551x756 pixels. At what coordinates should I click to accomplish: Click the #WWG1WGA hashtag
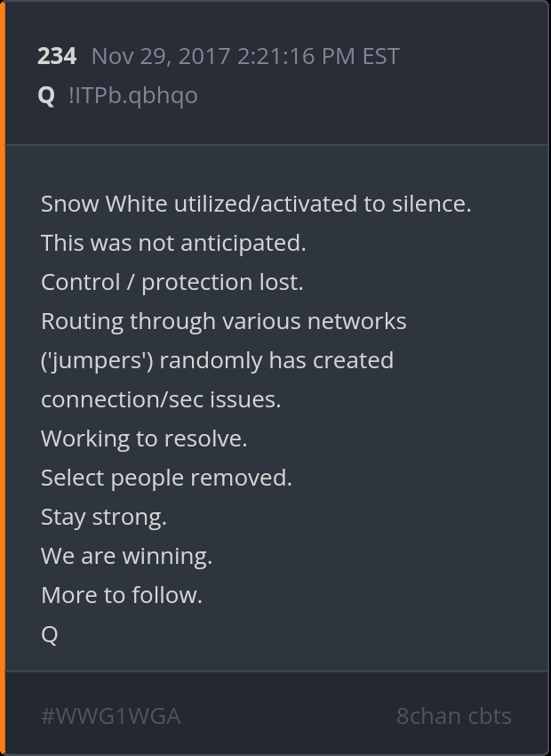point(111,716)
